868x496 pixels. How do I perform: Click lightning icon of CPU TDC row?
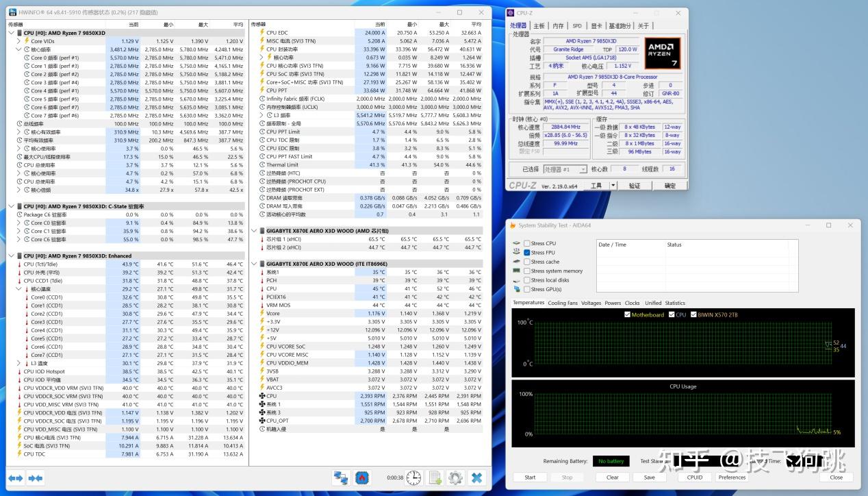pos(18,454)
